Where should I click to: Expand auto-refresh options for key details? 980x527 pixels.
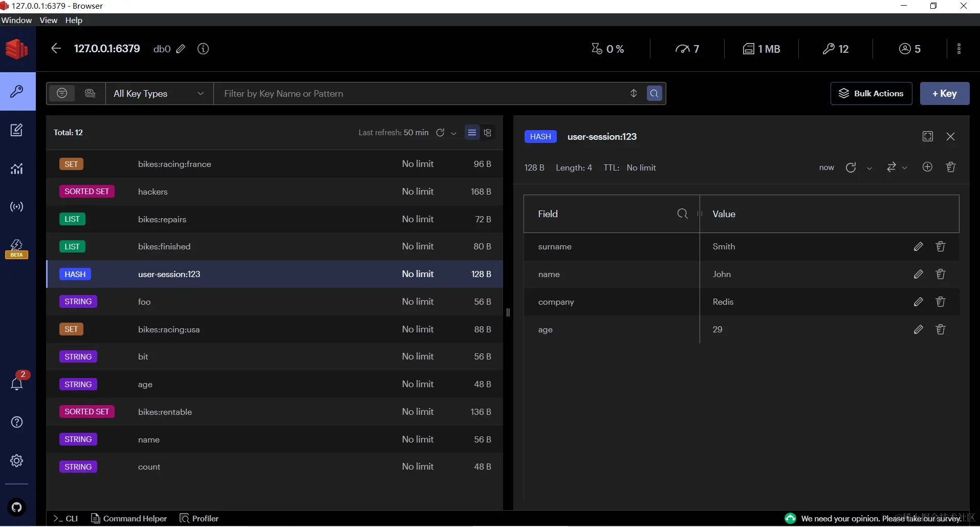pyautogui.click(x=869, y=168)
